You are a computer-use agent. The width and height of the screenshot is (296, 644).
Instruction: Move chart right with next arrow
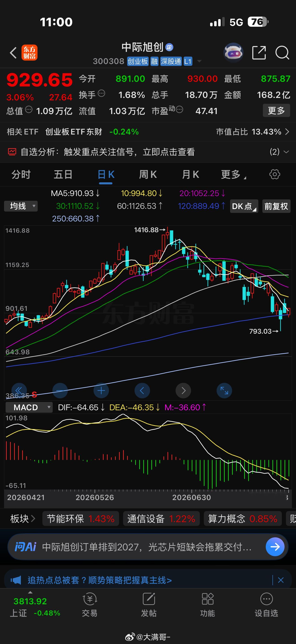[183, 390]
